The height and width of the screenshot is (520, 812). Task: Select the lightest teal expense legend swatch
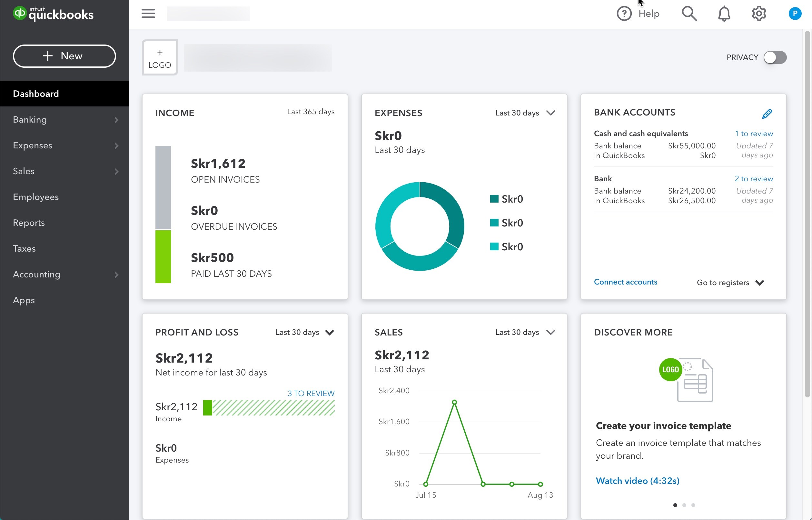[x=494, y=246]
